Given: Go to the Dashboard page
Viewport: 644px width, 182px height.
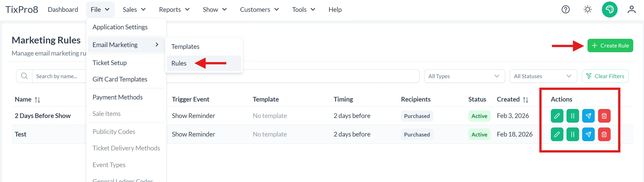Looking at the screenshot, I should [63, 10].
